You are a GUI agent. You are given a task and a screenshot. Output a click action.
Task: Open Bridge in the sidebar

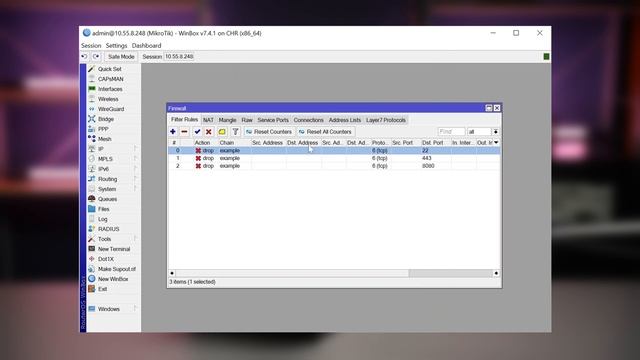pyautogui.click(x=106, y=119)
